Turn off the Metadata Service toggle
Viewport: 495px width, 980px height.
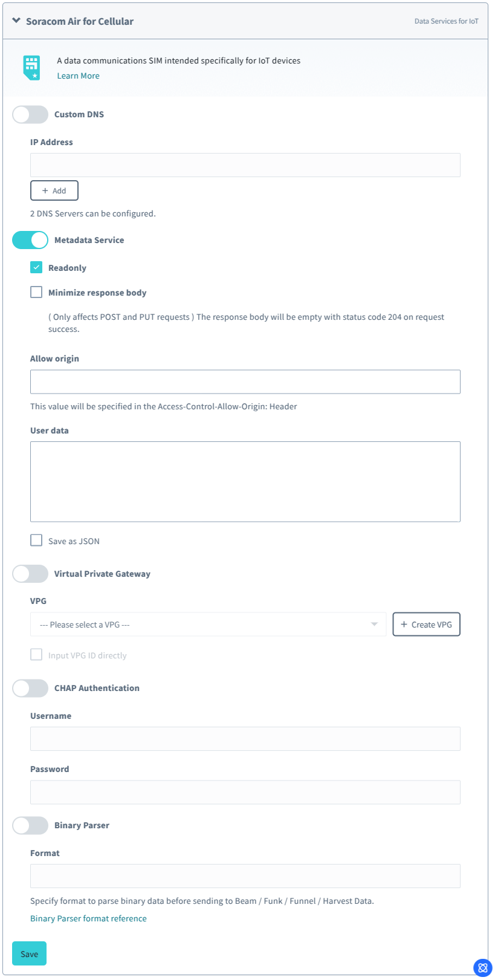coord(30,240)
